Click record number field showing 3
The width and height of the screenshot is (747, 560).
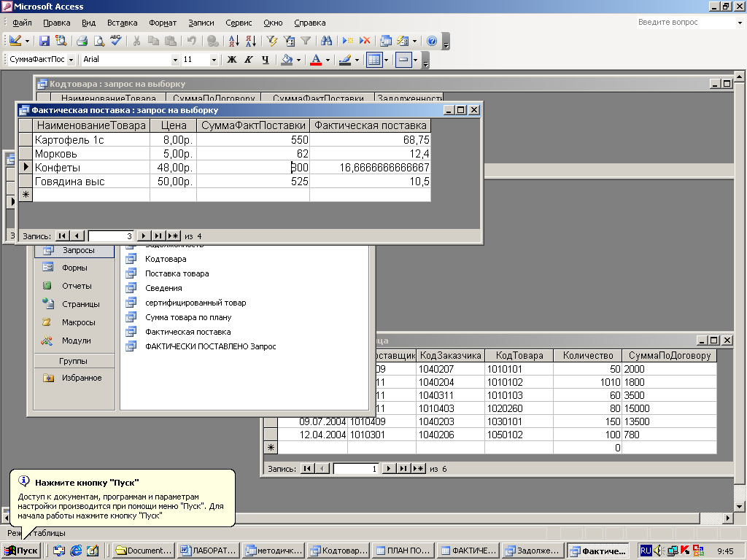111,236
